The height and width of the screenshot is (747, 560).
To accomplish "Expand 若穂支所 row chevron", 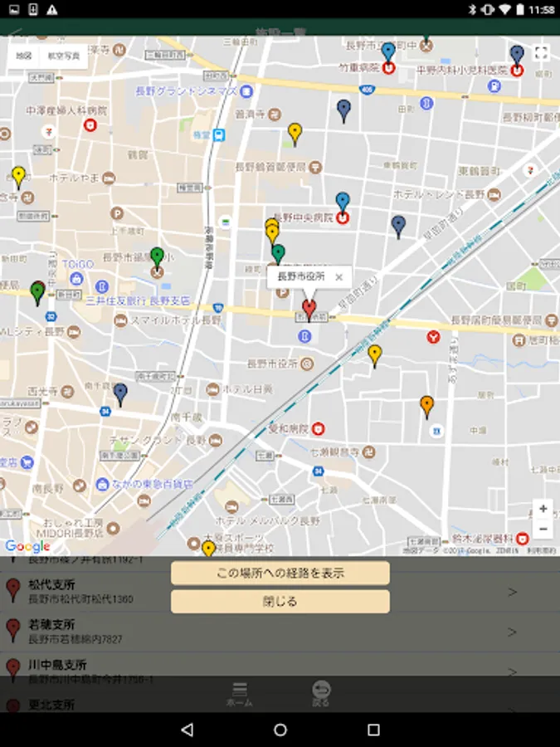I will point(513,632).
